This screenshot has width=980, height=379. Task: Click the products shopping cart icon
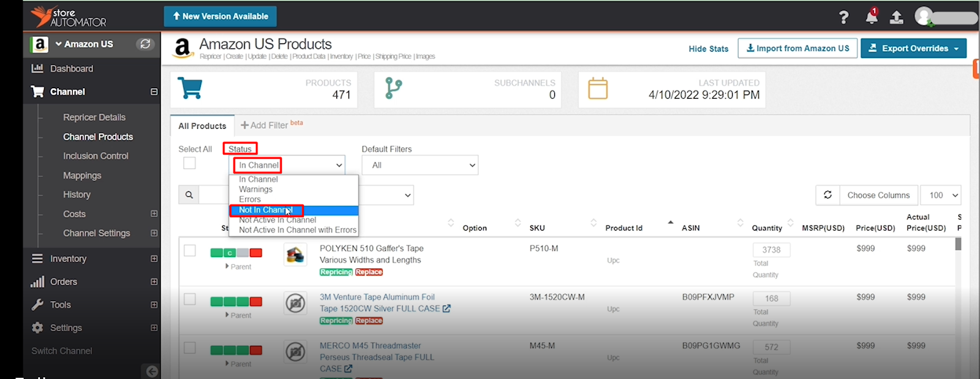tap(190, 88)
